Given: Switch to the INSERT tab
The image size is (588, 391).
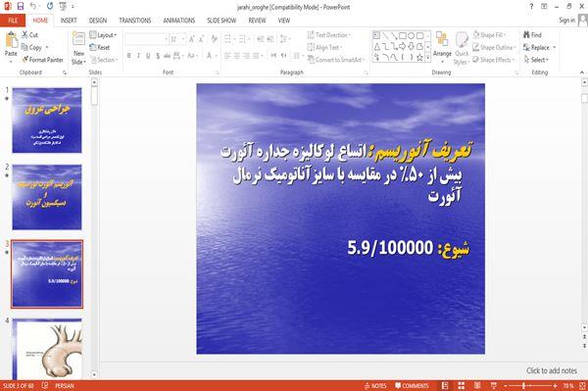Looking at the screenshot, I should (x=69, y=21).
